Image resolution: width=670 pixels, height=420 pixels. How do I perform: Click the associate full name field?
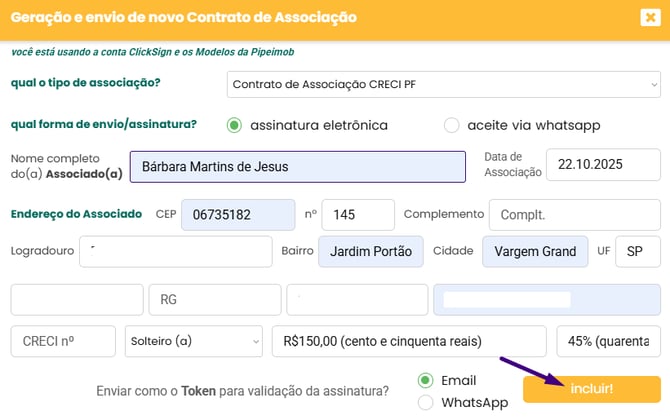click(x=298, y=166)
